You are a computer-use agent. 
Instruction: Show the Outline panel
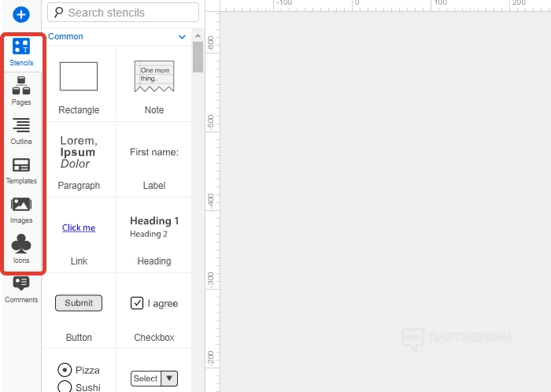21,131
